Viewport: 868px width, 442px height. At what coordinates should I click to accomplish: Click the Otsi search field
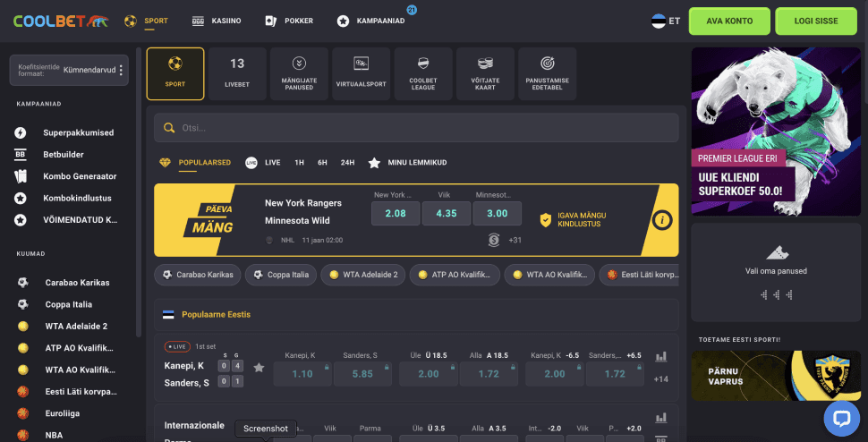coord(416,128)
